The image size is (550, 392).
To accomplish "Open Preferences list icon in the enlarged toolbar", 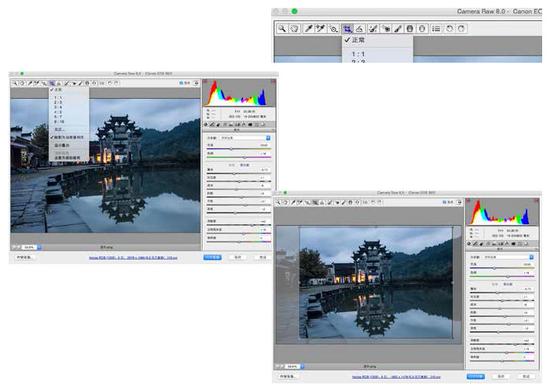I will 436,28.
